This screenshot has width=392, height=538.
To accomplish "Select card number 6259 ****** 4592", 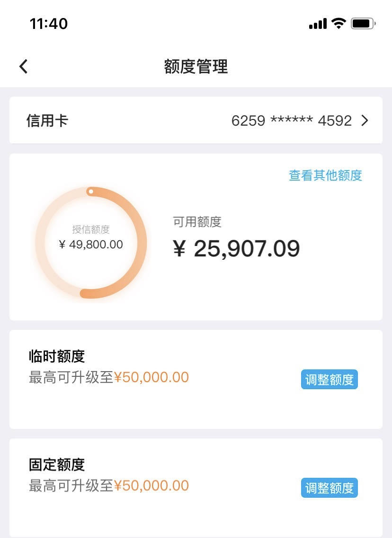I will coord(292,120).
